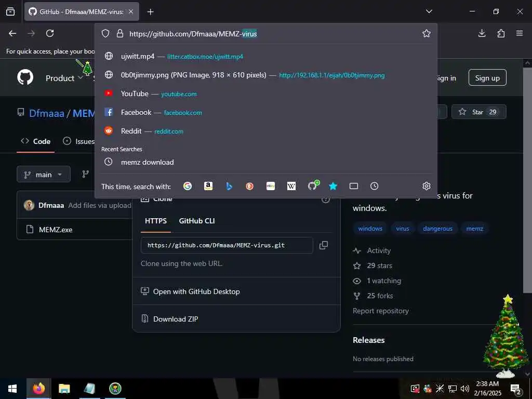Open the MEMZ.exe file
The height and width of the screenshot is (399, 532).
tap(56, 230)
